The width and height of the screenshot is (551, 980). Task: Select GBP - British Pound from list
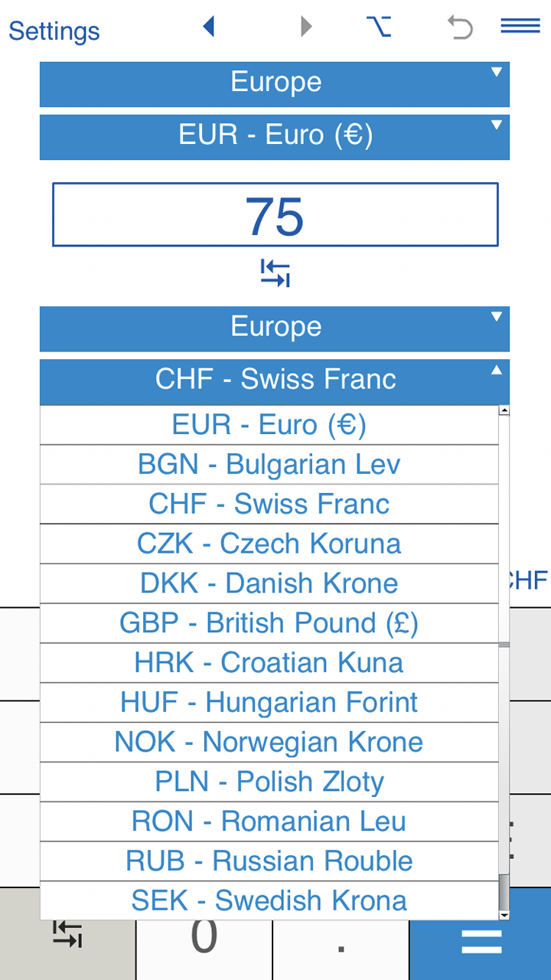[269, 623]
